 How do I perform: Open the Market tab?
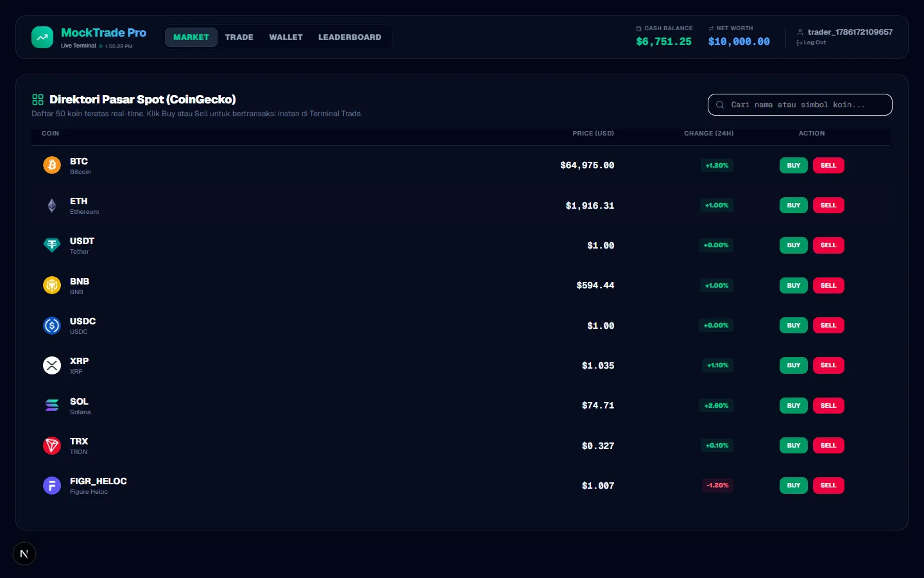191,37
